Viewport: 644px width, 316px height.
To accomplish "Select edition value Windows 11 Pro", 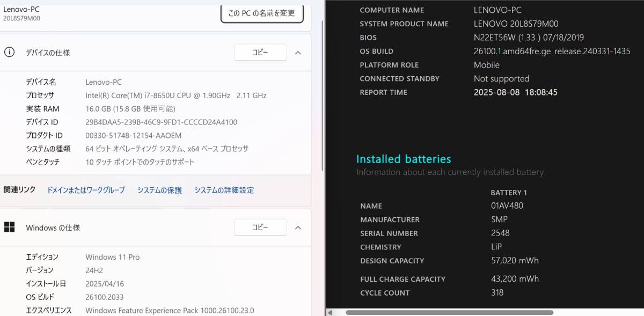I will point(113,257).
